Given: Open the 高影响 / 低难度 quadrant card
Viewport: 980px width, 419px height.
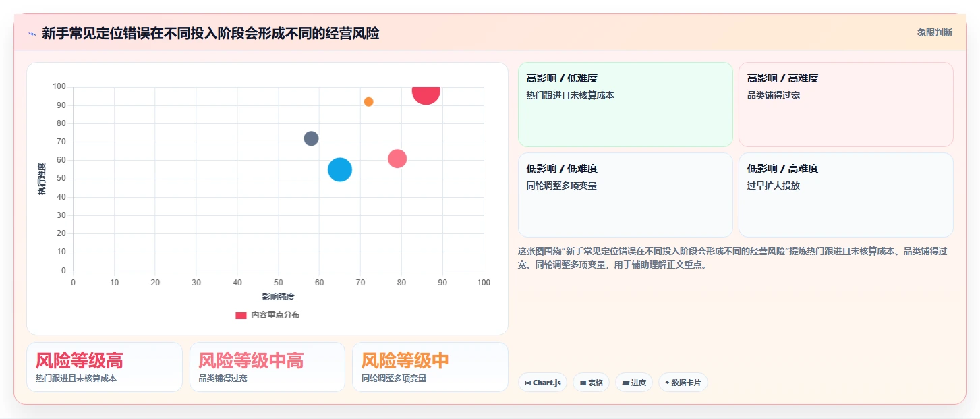Looking at the screenshot, I should (x=625, y=105).
